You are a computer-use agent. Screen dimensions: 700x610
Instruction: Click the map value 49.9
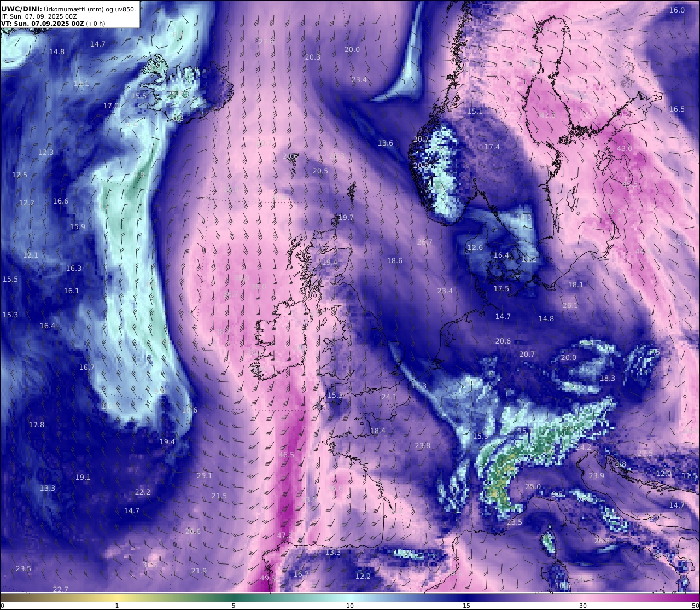(x=268, y=578)
